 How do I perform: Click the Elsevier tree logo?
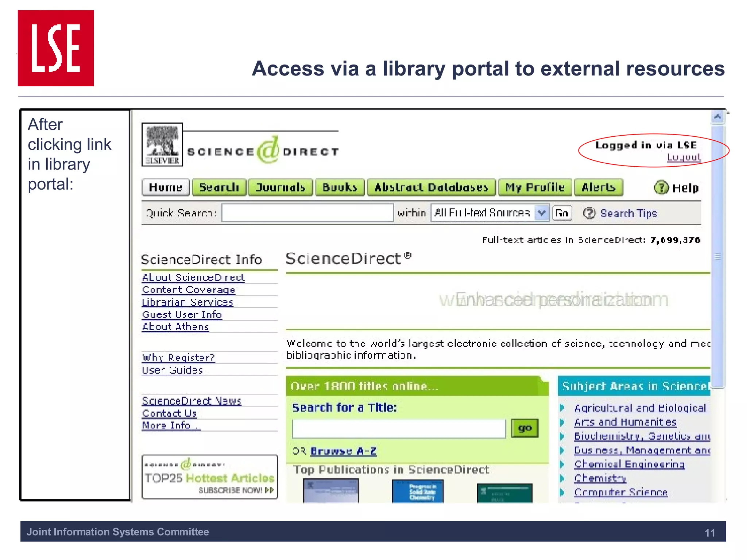[162, 145]
